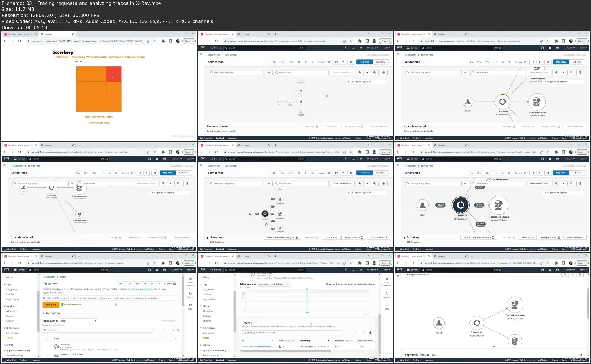Open Custom calendar icon beside Traces time ranges
Image resolution: width=591 pixels, height=364 pixels.
click(175, 284)
